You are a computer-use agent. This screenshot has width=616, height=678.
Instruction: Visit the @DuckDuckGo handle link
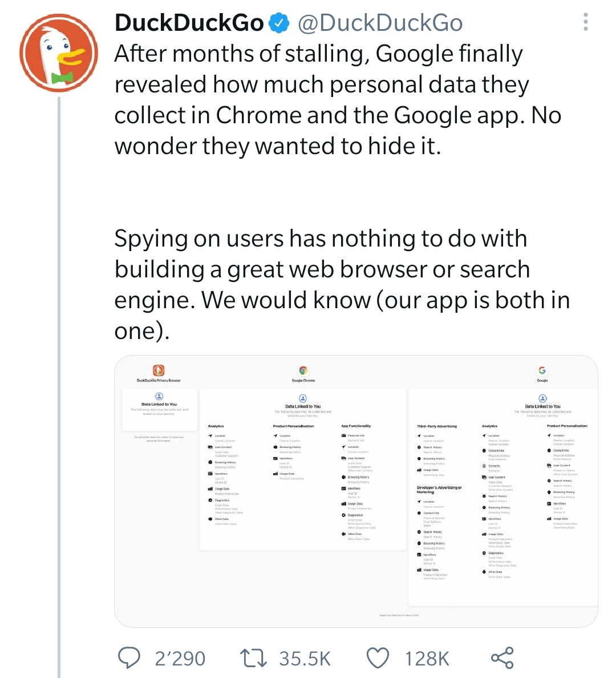tap(380, 23)
